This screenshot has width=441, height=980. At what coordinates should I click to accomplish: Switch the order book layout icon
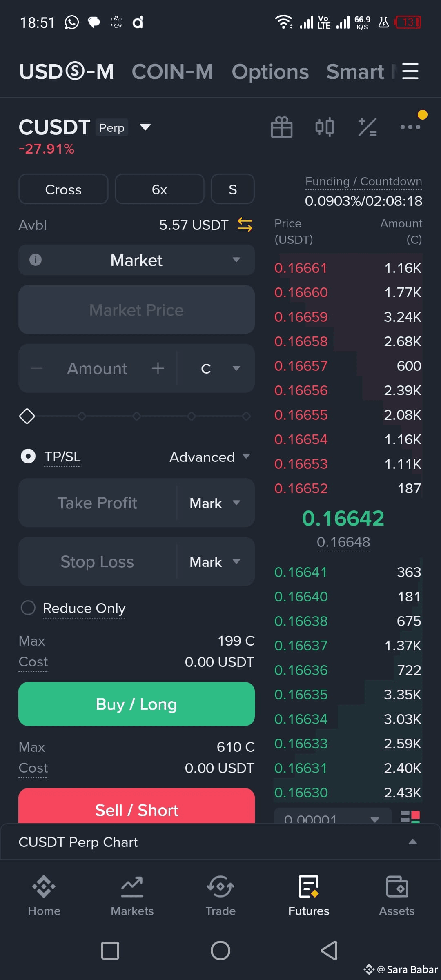[410, 817]
